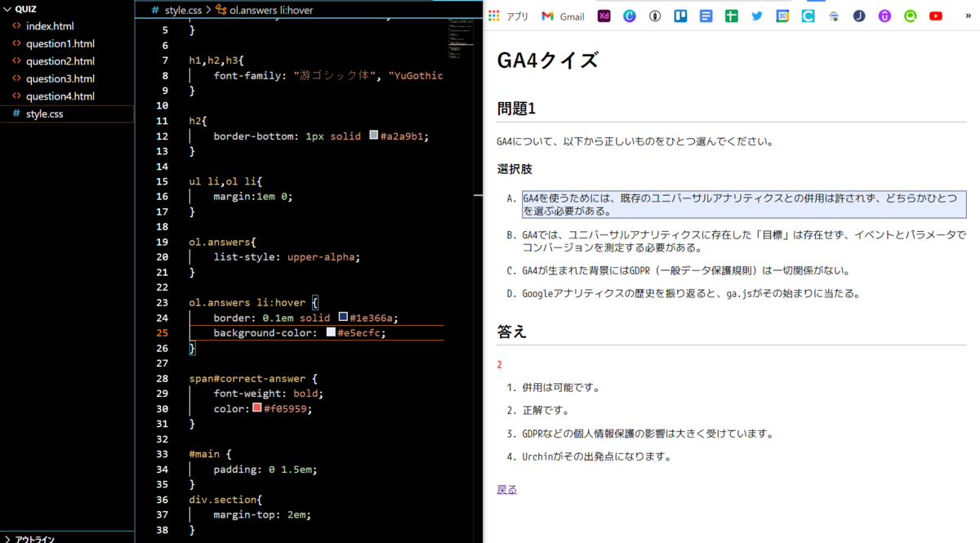The image size is (980, 543).
Task: Select style.css in the explorer
Action: coord(67,114)
